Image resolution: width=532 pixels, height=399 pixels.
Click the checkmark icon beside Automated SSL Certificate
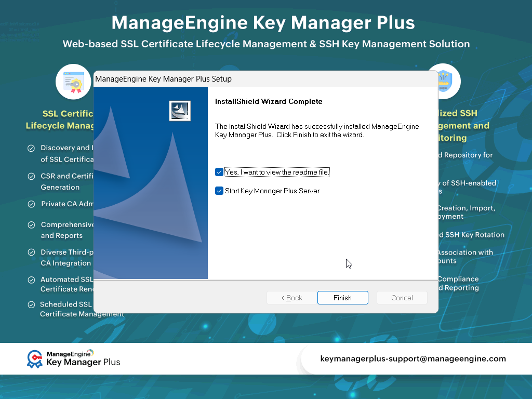[x=31, y=280]
